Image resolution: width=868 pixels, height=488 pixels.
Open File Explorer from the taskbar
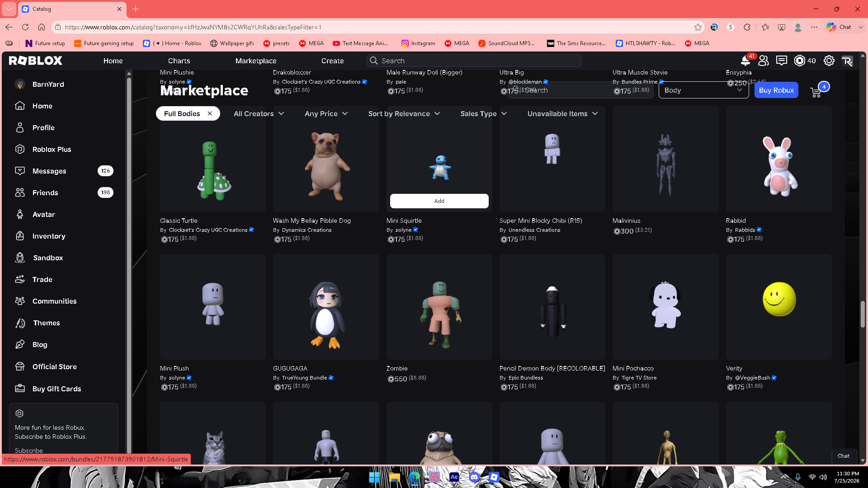394,477
